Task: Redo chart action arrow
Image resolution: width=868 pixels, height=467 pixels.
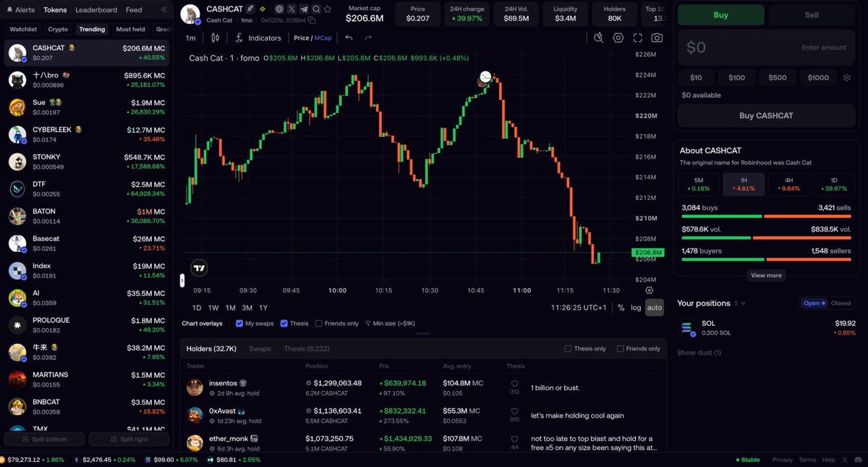Action: (368, 38)
